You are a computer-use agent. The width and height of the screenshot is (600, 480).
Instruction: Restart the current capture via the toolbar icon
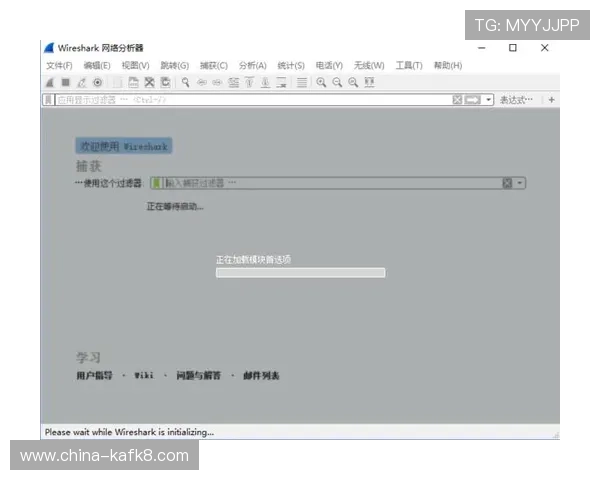(82, 82)
